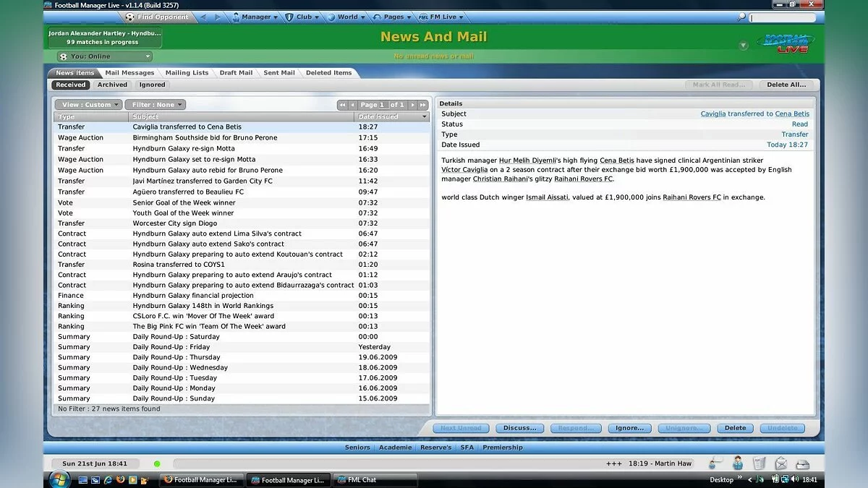Open the Filter: None dropdown

coord(155,105)
